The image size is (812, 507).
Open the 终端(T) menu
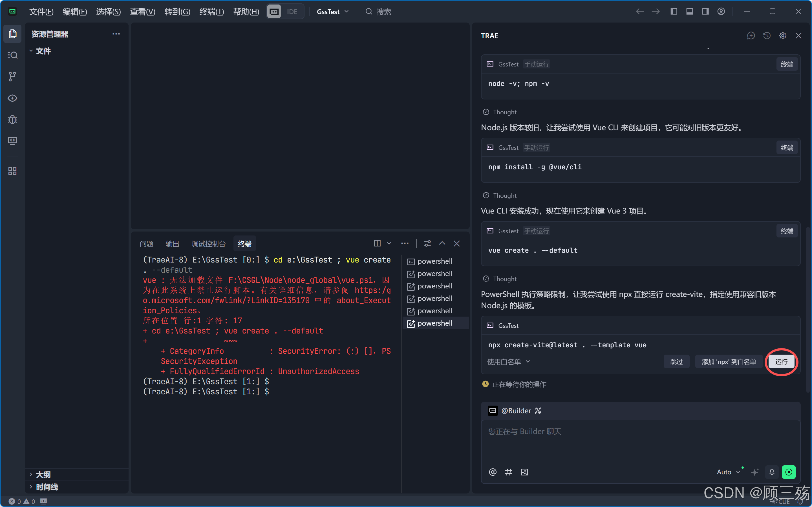pyautogui.click(x=211, y=12)
